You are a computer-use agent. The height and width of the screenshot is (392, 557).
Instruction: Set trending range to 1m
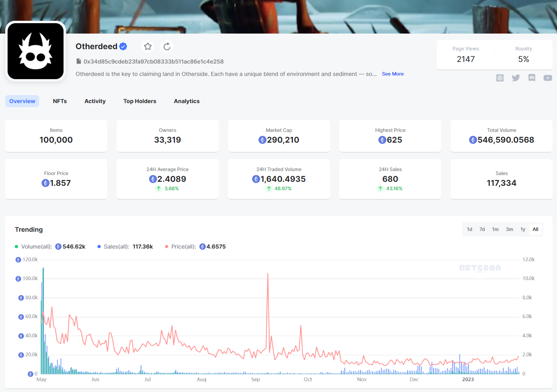495,229
